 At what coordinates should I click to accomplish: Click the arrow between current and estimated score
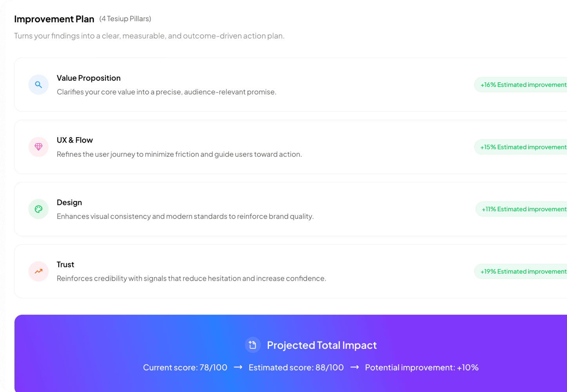pos(238,367)
